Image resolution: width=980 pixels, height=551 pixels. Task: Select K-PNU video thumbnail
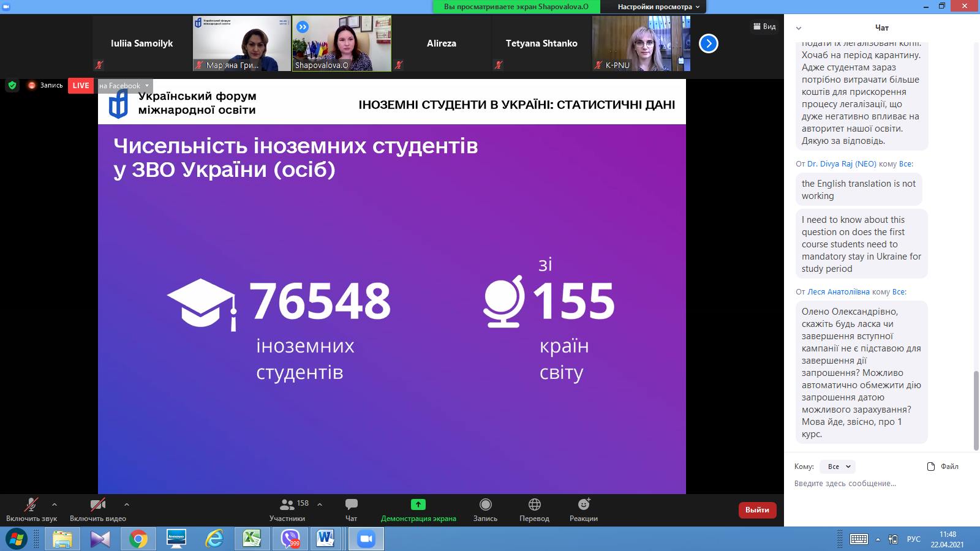641,43
